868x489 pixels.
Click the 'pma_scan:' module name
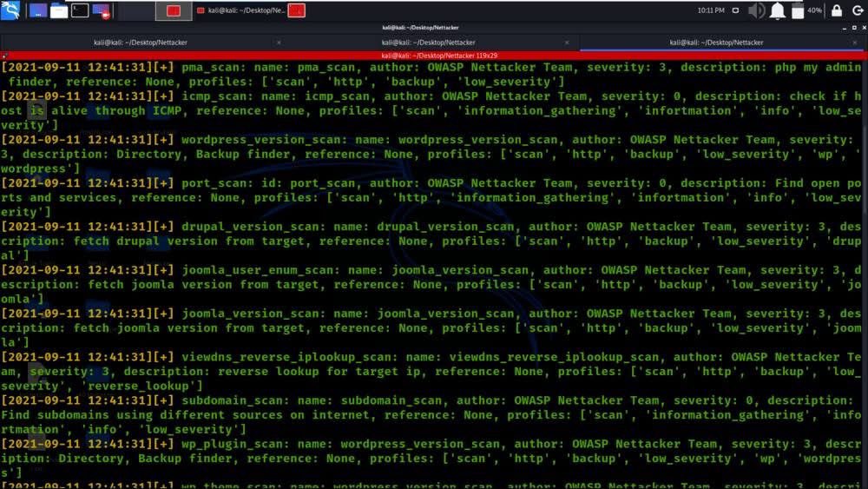click(x=214, y=68)
